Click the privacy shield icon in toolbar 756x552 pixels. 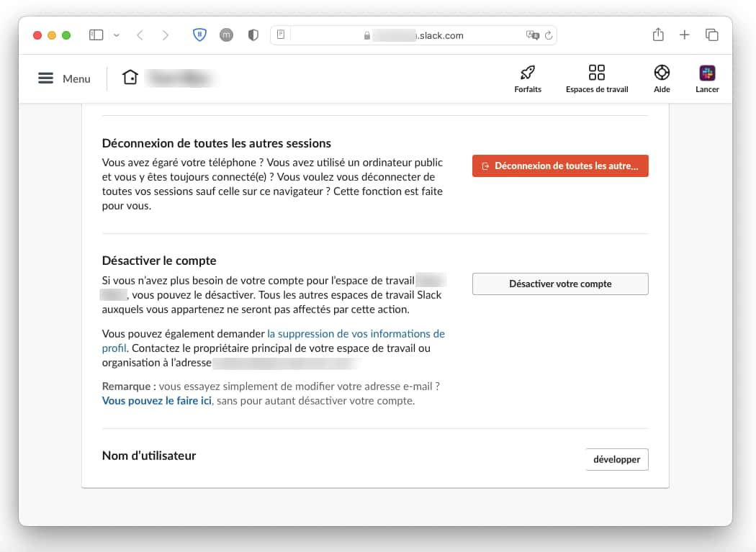pos(253,35)
